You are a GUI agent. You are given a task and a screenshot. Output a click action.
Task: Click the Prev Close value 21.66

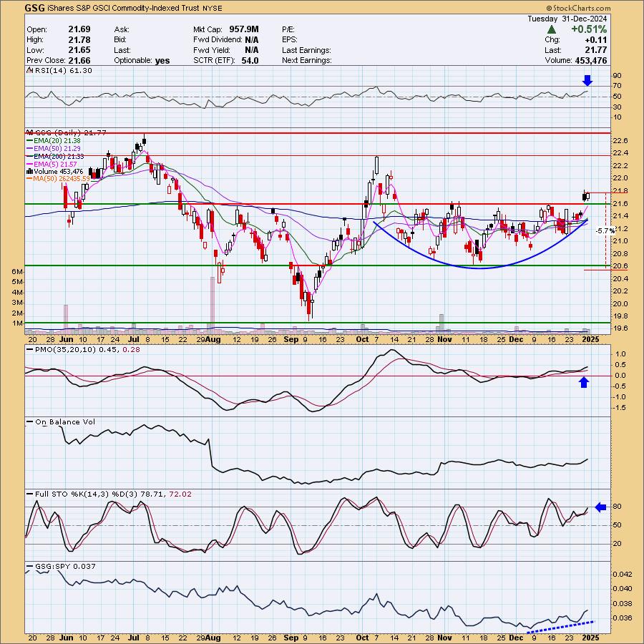tap(79, 60)
